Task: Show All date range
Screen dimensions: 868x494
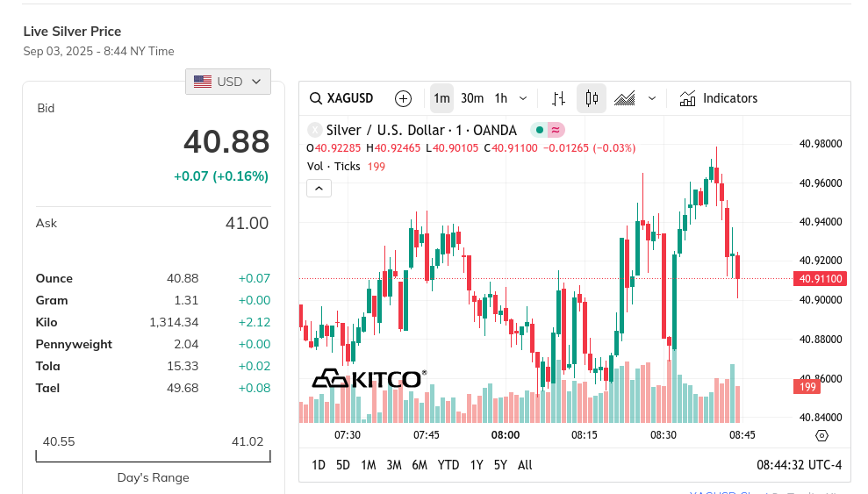Action: coord(525,465)
